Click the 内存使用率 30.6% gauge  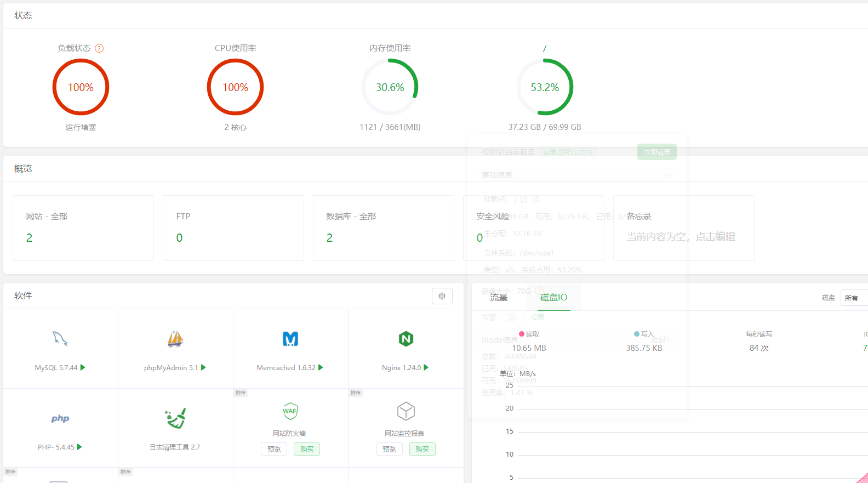pos(390,87)
